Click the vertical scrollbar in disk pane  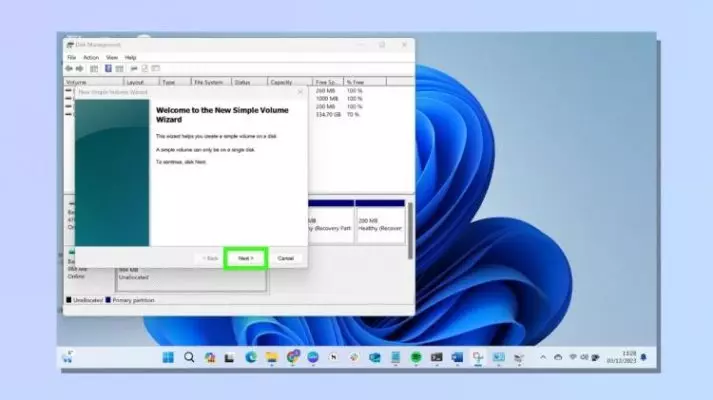point(410,231)
